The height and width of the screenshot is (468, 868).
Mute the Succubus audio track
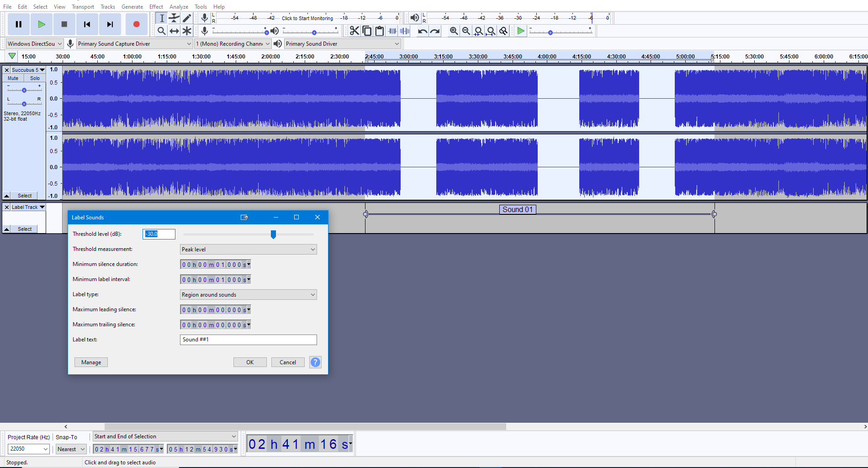coord(13,78)
